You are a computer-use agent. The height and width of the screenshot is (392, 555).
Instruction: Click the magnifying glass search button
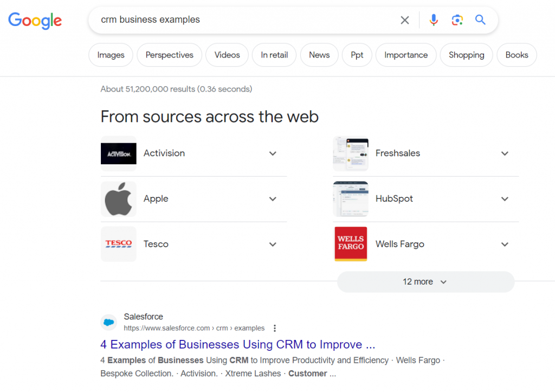tap(480, 20)
